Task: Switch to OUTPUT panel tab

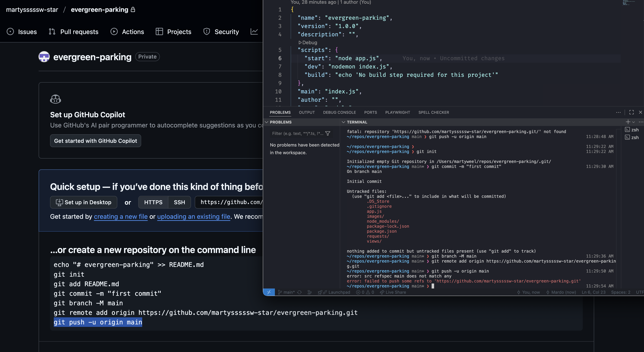Action: tap(307, 112)
